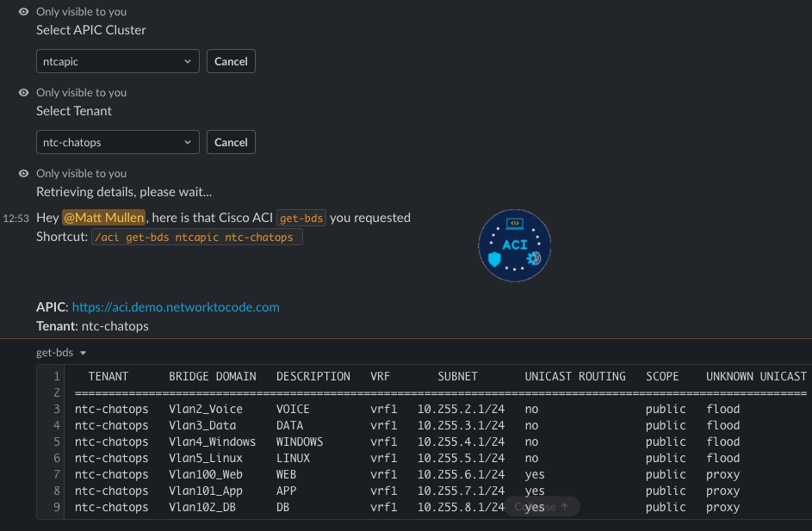
Task: Collapse the get-bds snippet with its caret
Action: 83,353
